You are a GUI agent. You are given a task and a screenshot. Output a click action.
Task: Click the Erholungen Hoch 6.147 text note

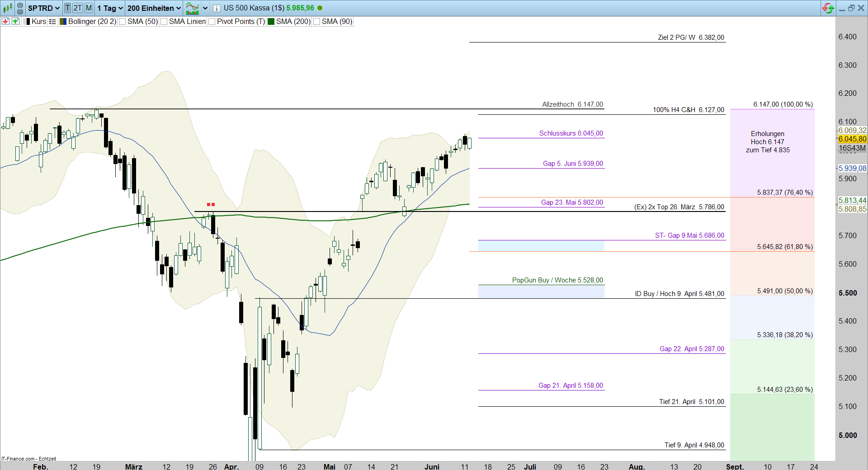[768, 142]
